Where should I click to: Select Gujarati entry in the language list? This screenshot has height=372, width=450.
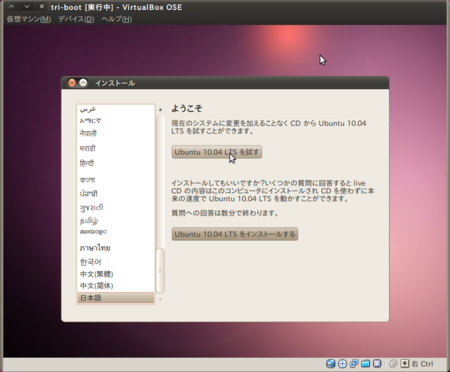[116, 207]
